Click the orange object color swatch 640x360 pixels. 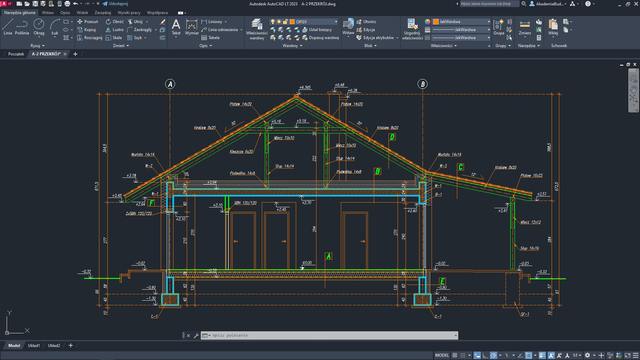(436, 22)
